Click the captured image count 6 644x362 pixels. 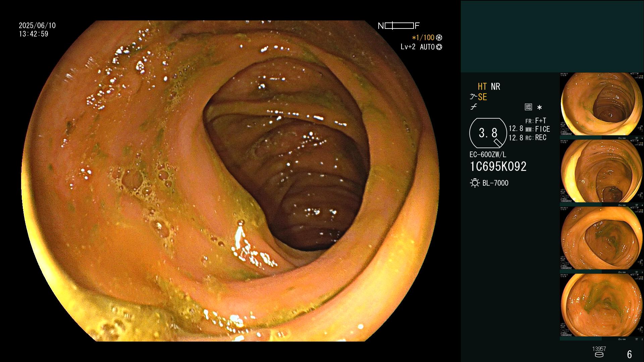pos(630,354)
